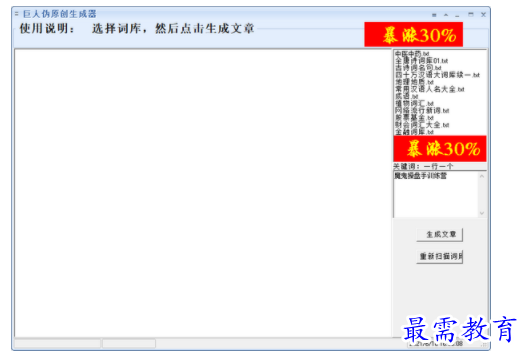
Task: Close the 巨人伪原创生成器 window
Action: click(483, 14)
